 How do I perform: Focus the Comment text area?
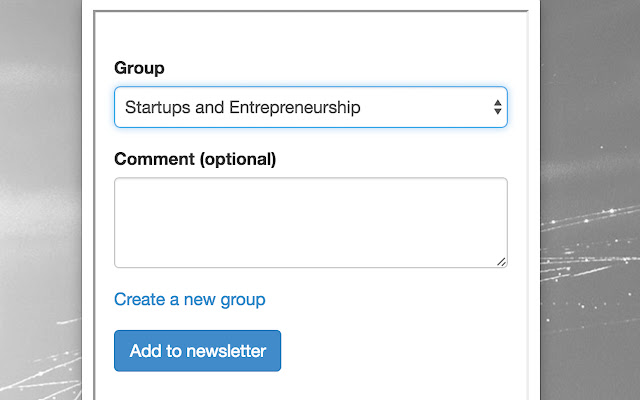pyautogui.click(x=310, y=222)
